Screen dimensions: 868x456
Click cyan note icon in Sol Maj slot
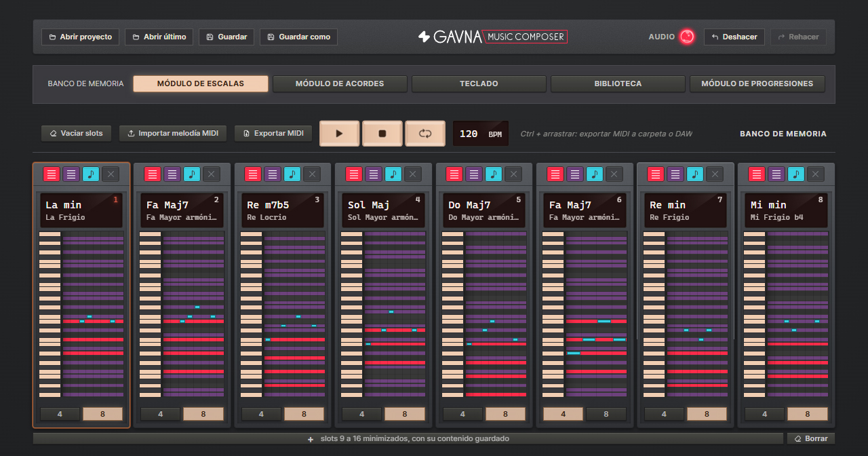(x=393, y=174)
